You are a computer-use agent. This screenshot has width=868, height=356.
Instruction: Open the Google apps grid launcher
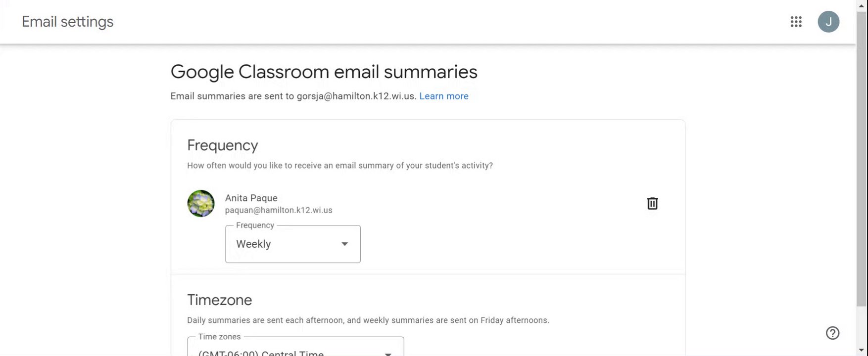coord(796,22)
